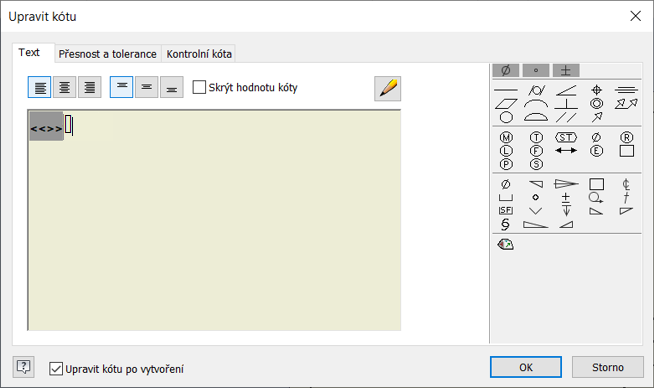Insert the circular runout single-arrow symbol
Viewport: 654px width, 388px height.
596,117
